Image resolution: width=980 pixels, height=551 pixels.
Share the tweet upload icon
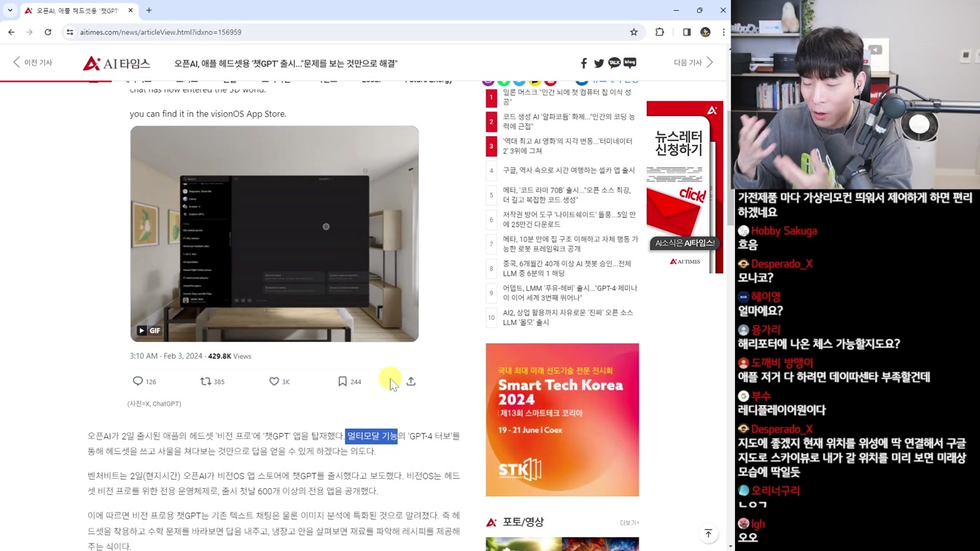pos(411,381)
